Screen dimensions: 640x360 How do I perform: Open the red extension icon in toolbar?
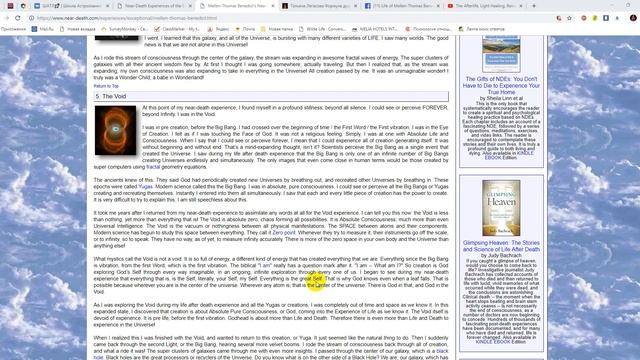(x=584, y=18)
